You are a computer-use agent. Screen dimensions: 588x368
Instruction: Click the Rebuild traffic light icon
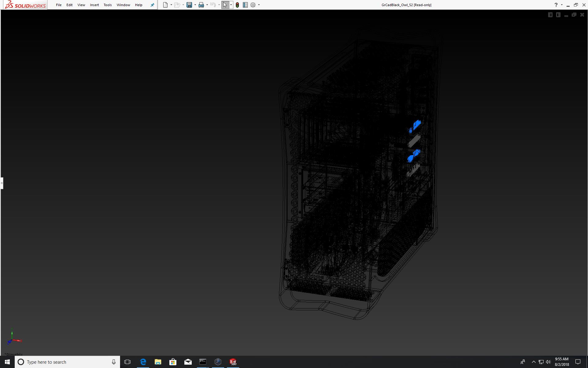(x=237, y=5)
